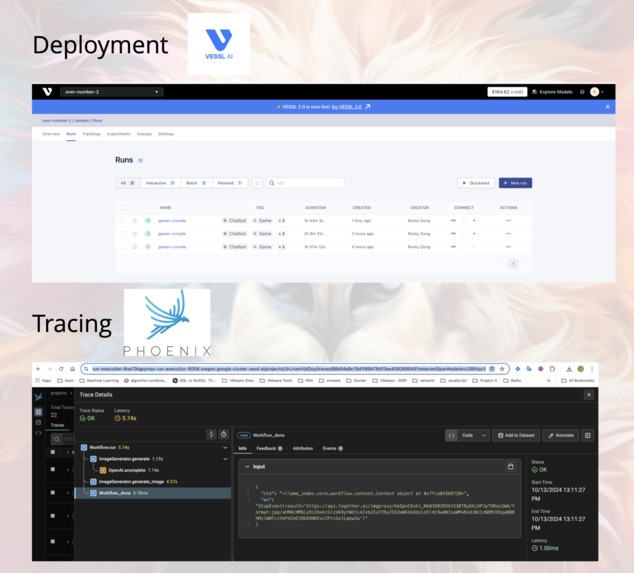
Task: Click the $164.62 credit button
Action: pos(507,92)
